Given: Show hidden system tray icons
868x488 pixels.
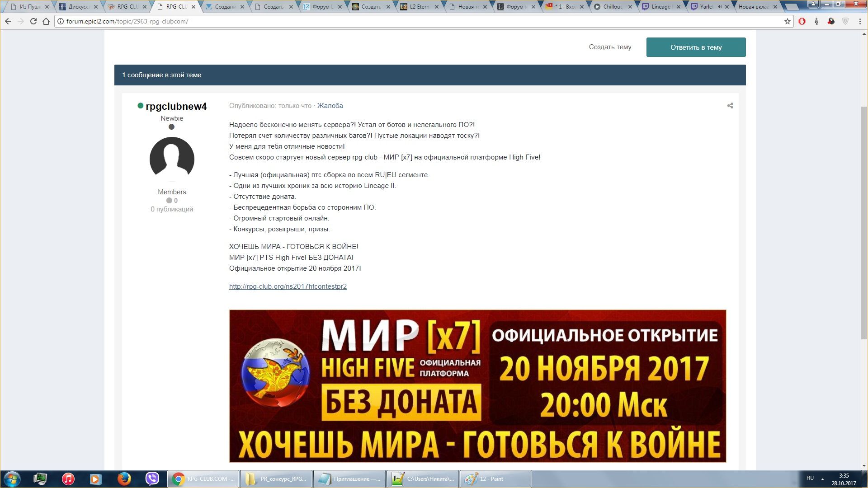Looking at the screenshot, I should (x=822, y=479).
